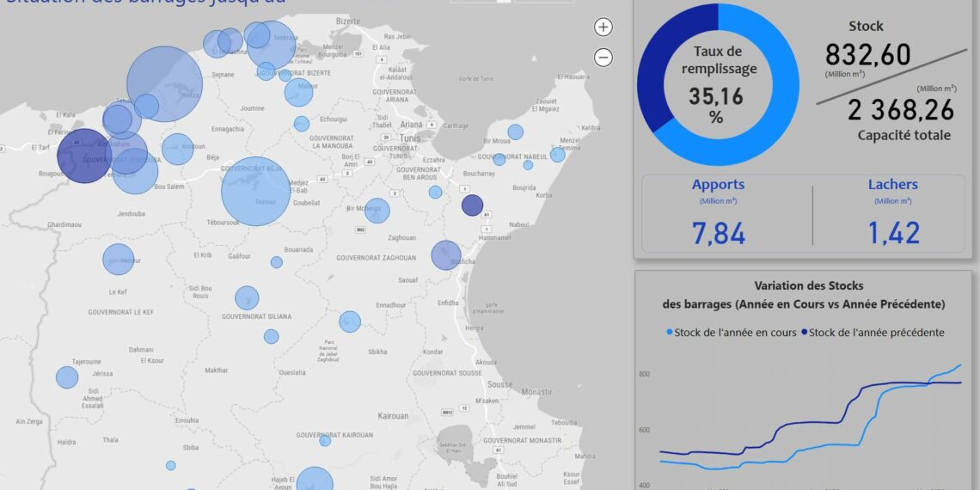Select the Mateur dam bubble

(x=299, y=92)
